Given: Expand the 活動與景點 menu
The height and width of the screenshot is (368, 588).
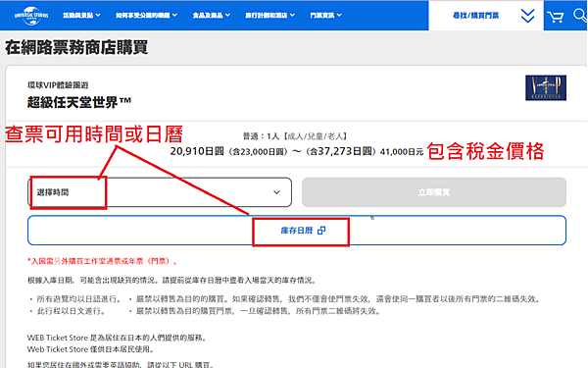Looking at the screenshot, I should tap(81, 16).
